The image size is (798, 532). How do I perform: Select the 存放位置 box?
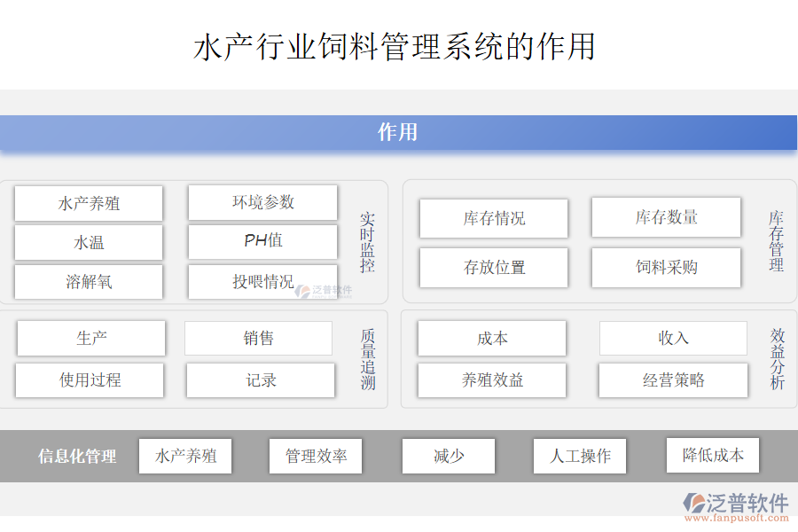pyautogui.click(x=494, y=268)
